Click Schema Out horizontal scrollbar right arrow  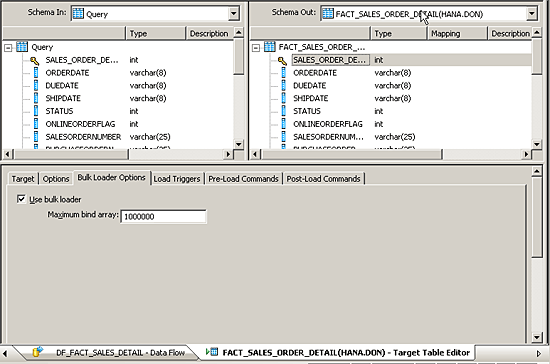526,154
